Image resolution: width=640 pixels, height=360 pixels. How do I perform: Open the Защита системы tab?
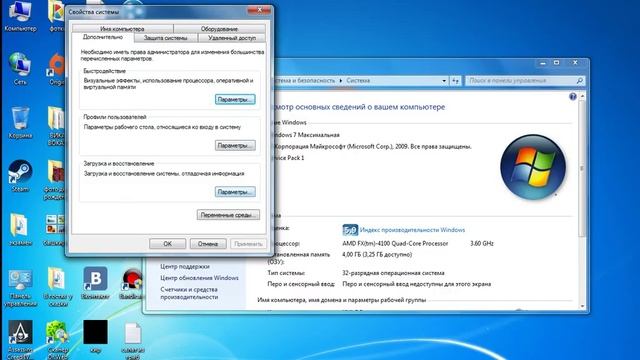tap(165, 38)
